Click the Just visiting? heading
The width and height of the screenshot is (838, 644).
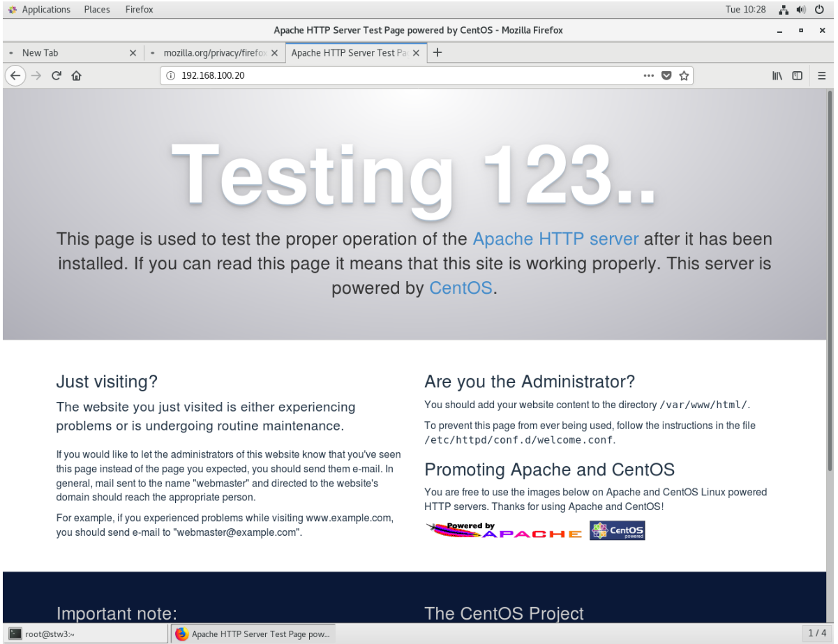(x=107, y=382)
